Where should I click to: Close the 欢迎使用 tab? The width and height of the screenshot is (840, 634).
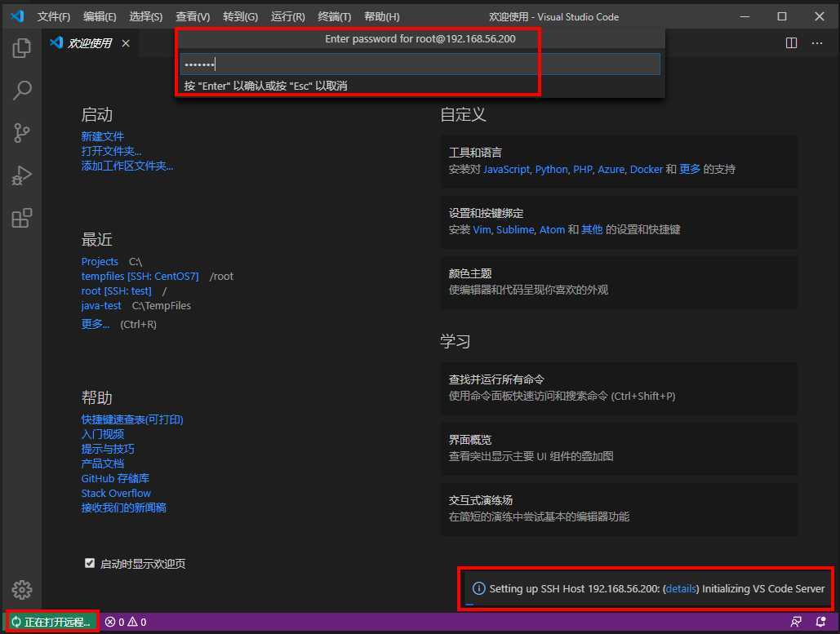(x=126, y=42)
